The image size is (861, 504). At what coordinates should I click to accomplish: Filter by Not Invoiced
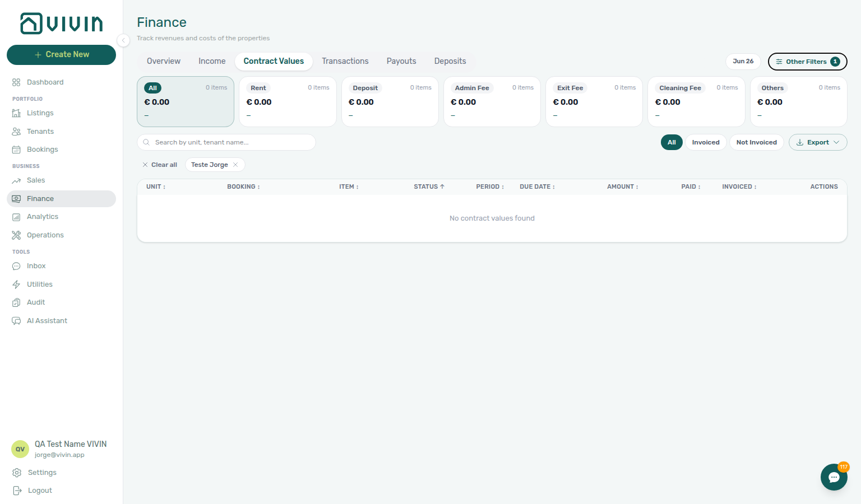tap(756, 142)
